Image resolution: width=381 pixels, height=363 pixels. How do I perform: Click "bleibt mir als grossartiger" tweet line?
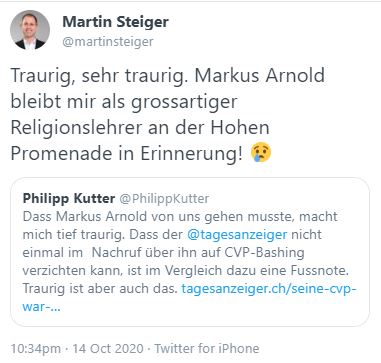point(124,102)
